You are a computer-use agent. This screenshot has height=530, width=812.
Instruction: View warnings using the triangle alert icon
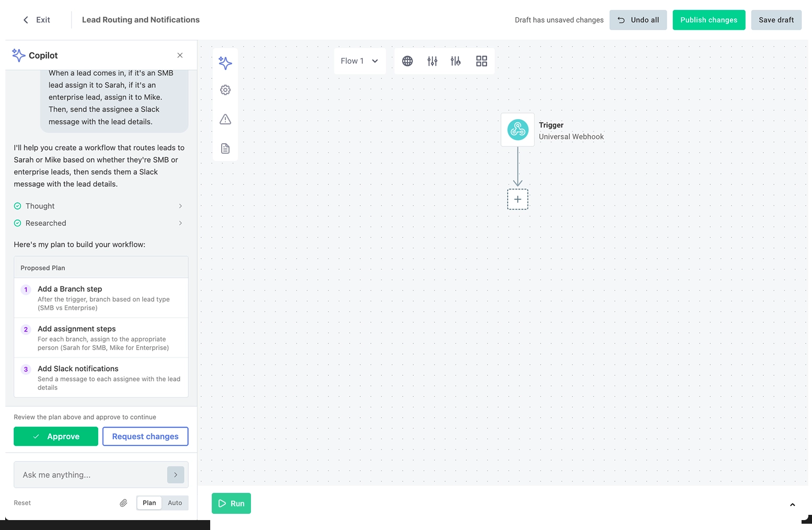click(x=225, y=119)
